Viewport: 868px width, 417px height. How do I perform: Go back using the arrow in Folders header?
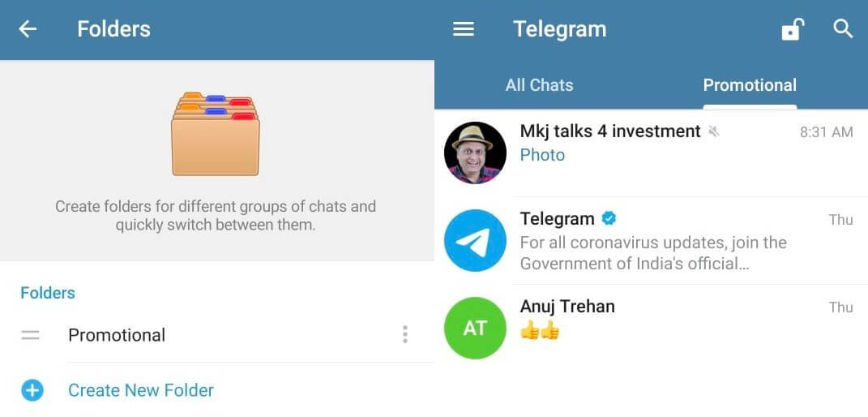coord(27,28)
